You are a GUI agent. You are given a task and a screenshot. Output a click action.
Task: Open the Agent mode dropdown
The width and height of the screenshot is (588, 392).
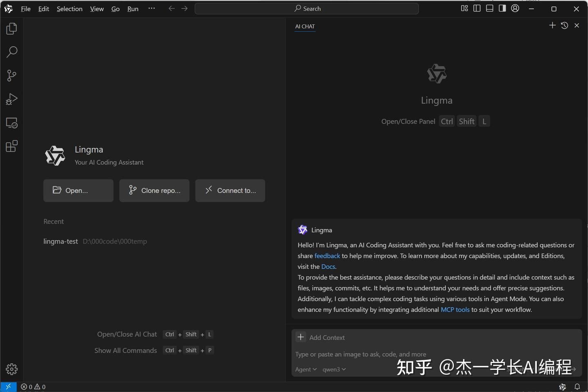coord(305,369)
